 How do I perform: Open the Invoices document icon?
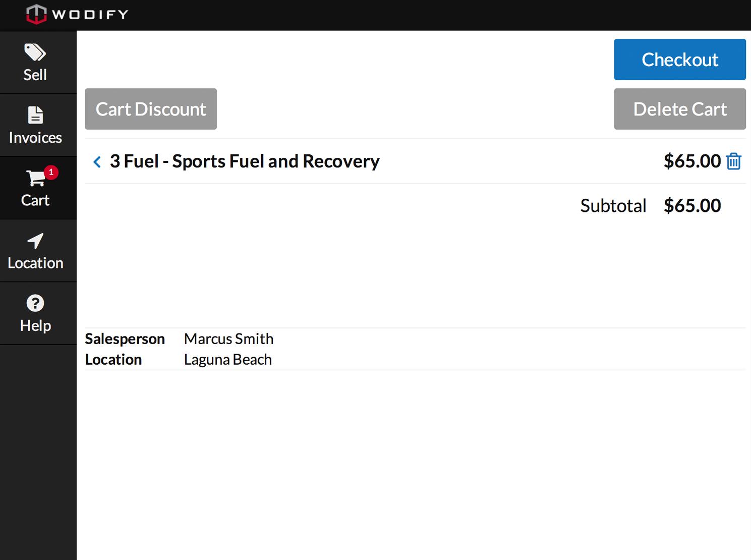[35, 115]
